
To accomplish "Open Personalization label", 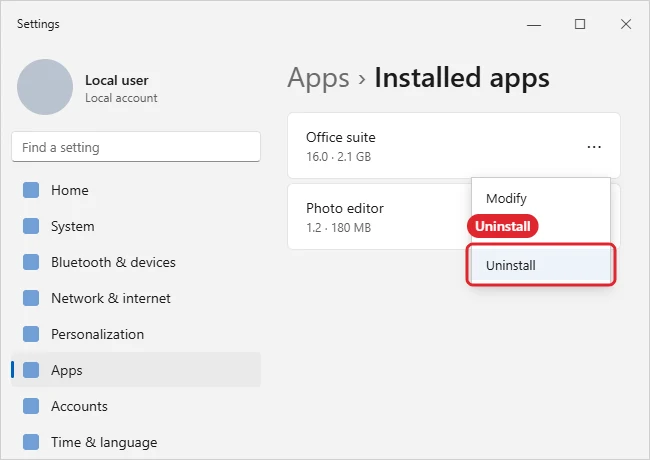I will (97, 334).
